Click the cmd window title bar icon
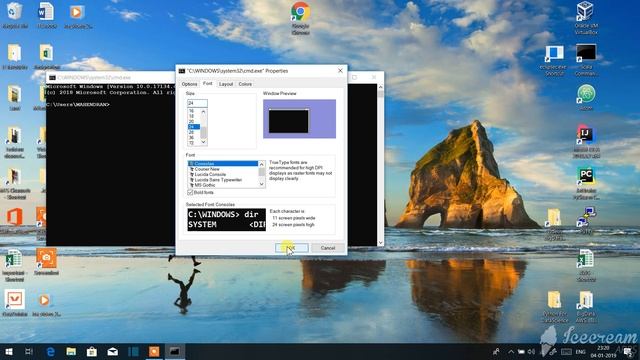Screen dimensions: 640x360 pyautogui.click(x=52, y=78)
